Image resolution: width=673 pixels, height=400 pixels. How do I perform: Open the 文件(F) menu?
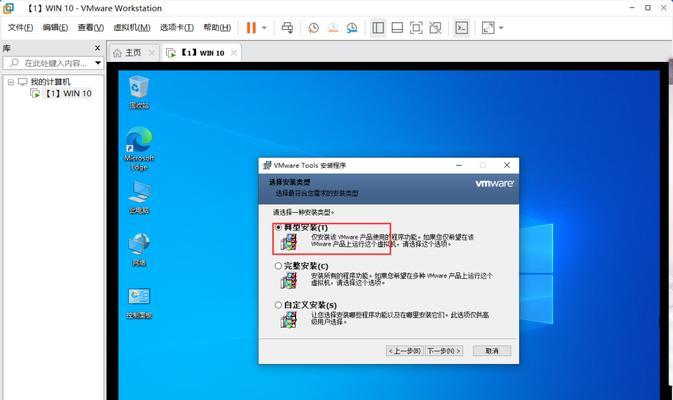[x=20, y=27]
